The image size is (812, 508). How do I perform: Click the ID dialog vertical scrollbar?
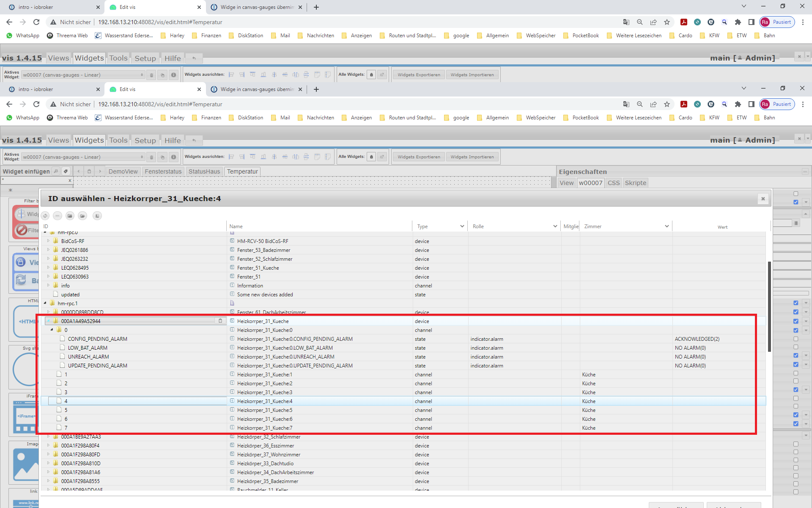point(769,306)
